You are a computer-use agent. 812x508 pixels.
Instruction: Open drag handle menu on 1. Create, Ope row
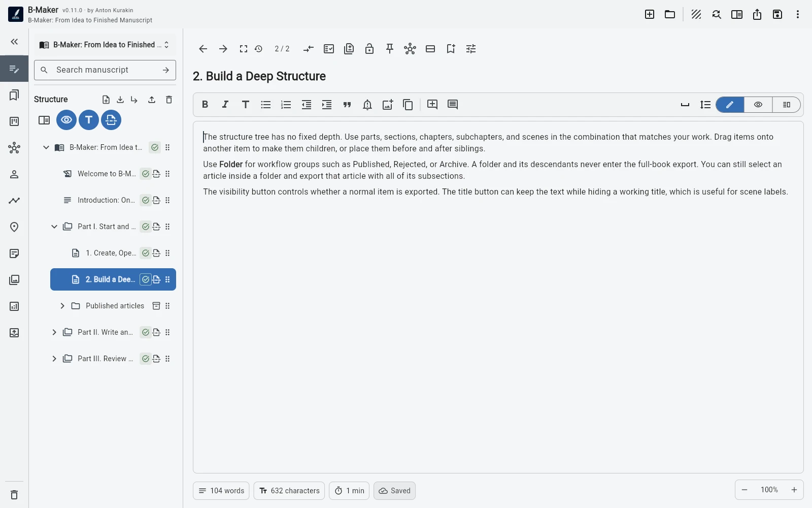click(167, 253)
